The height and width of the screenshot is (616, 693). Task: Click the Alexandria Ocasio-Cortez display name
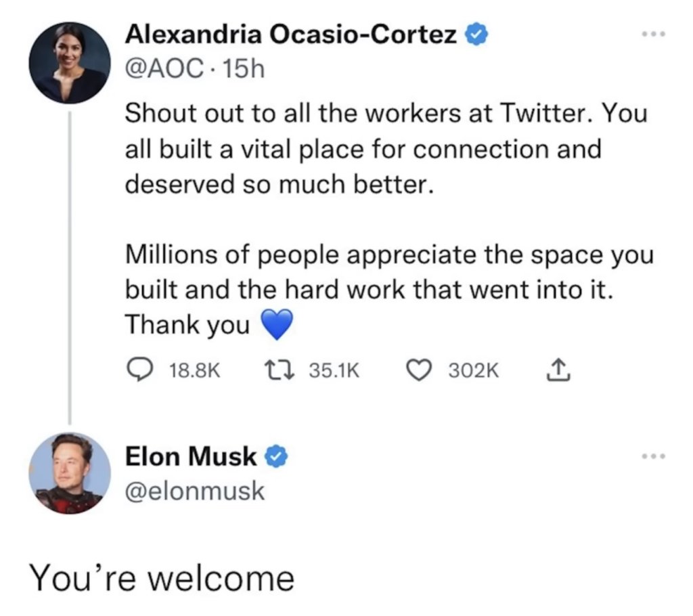[x=290, y=35]
